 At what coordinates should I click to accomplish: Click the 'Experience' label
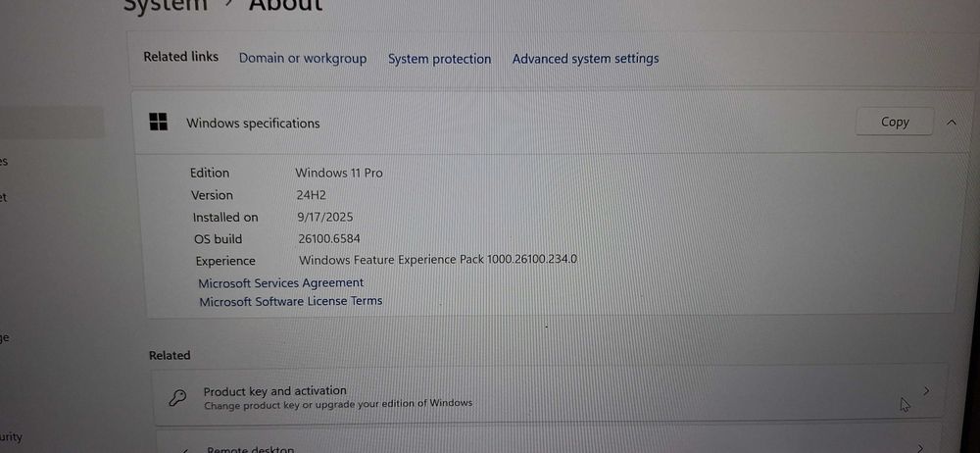point(225,261)
